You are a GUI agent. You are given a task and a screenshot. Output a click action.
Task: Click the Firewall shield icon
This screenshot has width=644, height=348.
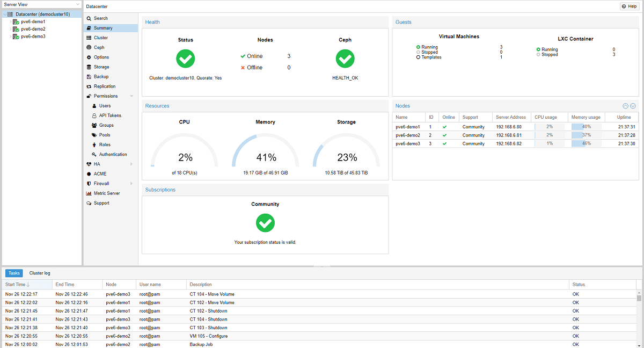pyautogui.click(x=89, y=184)
